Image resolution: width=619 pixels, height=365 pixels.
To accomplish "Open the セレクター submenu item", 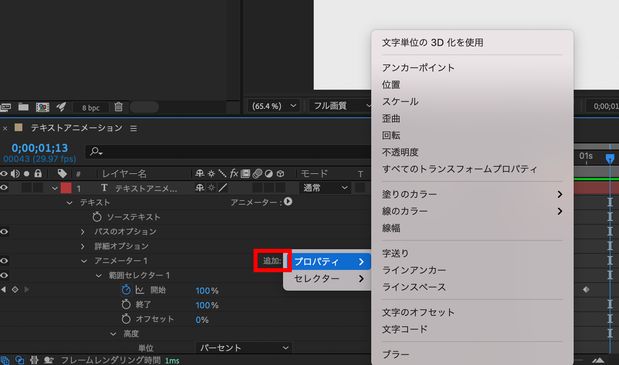I will tap(328, 278).
